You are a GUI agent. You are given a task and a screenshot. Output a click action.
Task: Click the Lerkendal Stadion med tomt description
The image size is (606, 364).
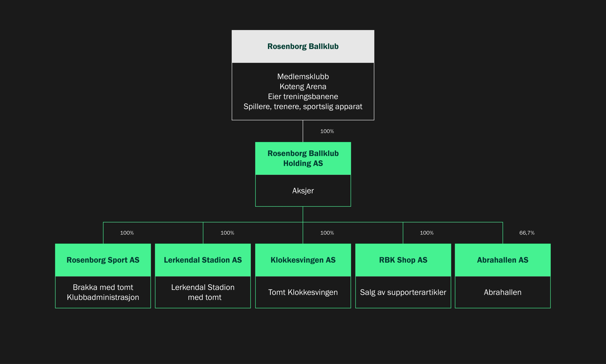coord(203,292)
